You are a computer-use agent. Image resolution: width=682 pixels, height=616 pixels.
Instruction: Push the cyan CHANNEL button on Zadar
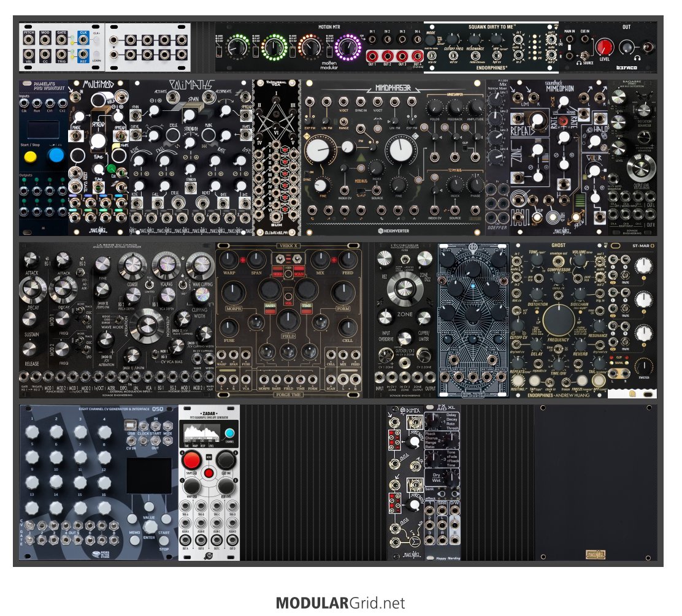229,433
